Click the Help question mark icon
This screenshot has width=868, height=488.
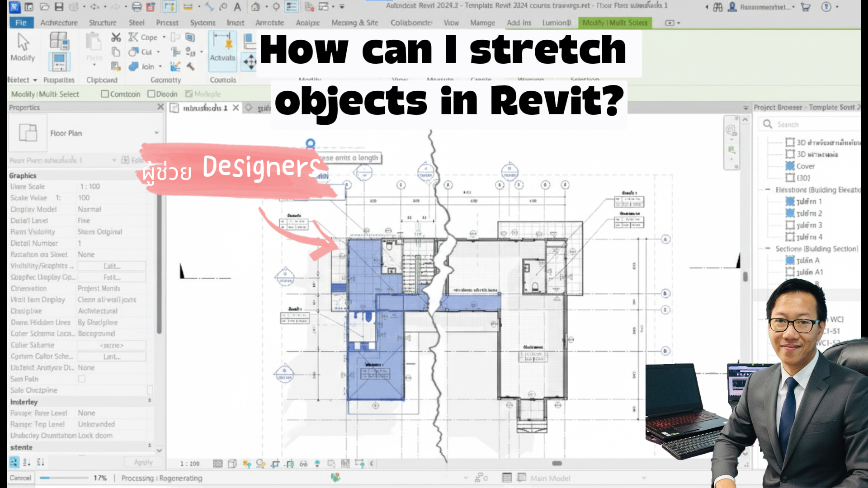click(x=826, y=7)
